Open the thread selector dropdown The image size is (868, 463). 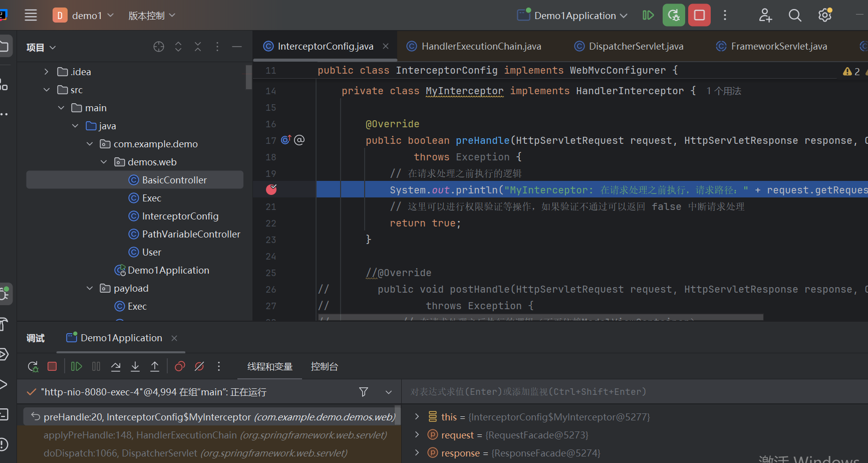(389, 392)
